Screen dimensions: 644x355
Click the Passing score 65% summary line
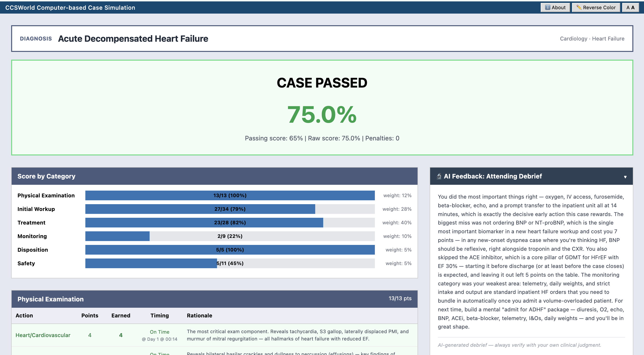322,138
